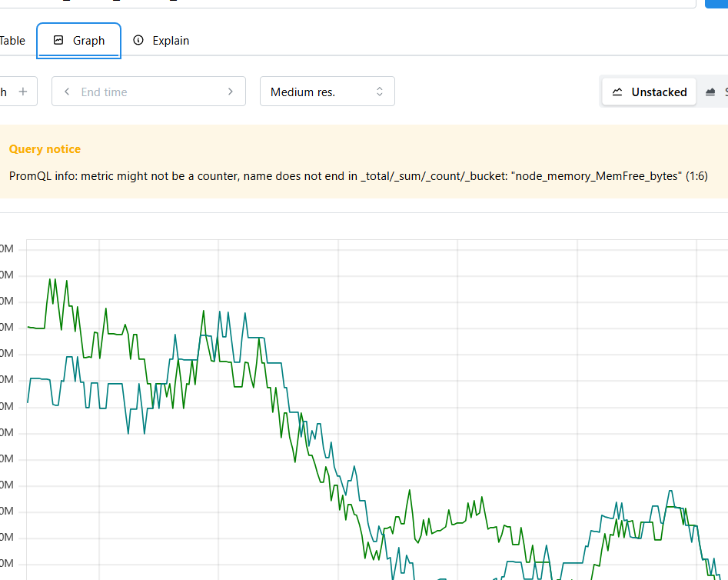Click the resolution selector up-down arrows
728x580 pixels.
379,92
